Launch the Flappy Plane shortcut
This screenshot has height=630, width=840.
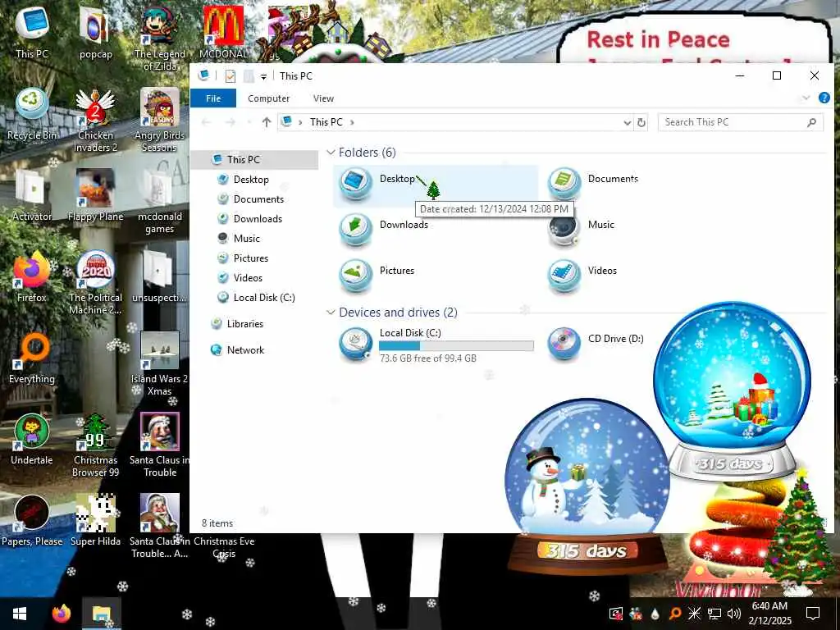(x=95, y=195)
